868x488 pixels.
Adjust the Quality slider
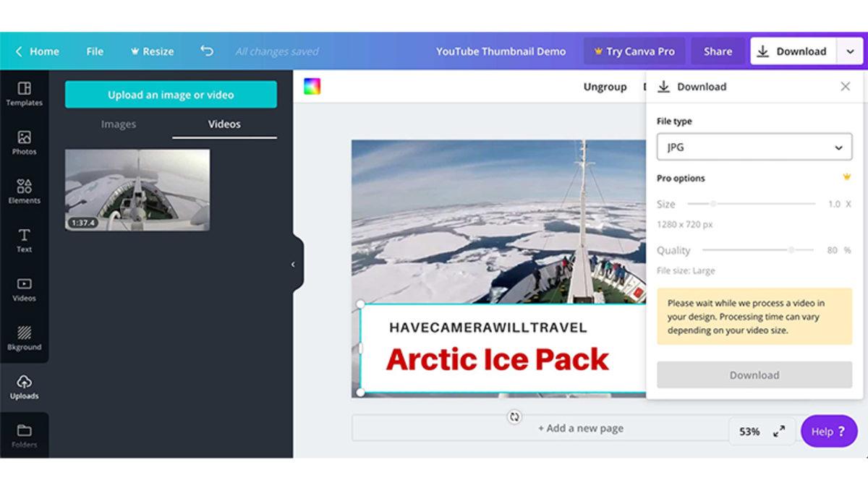click(791, 250)
